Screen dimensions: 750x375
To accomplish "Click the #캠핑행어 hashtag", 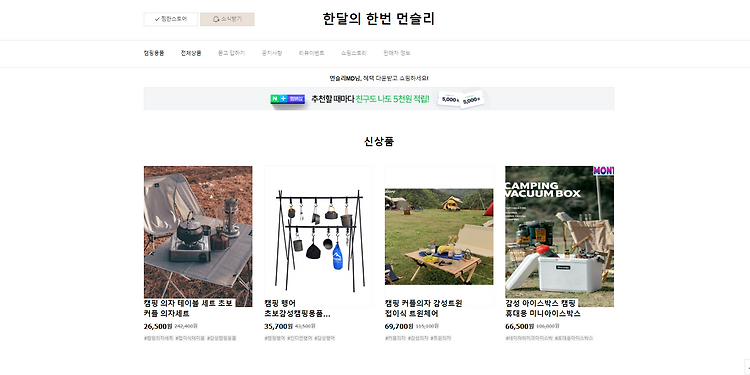I will (x=276, y=338).
